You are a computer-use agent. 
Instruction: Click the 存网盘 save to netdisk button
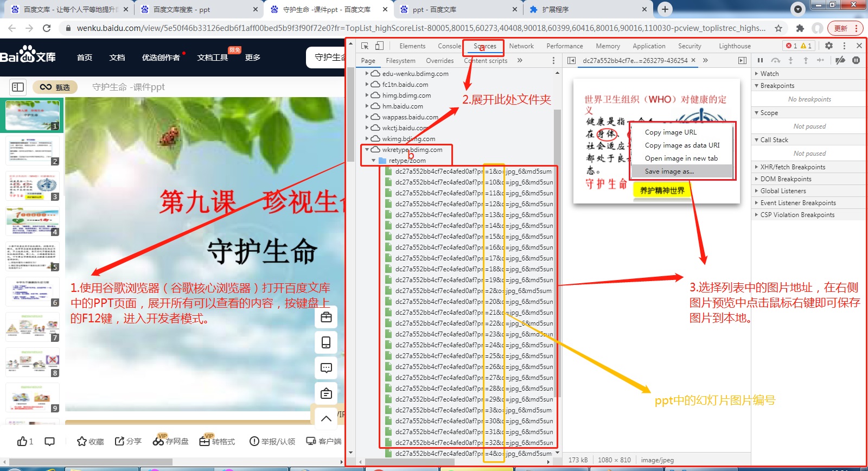point(170,441)
